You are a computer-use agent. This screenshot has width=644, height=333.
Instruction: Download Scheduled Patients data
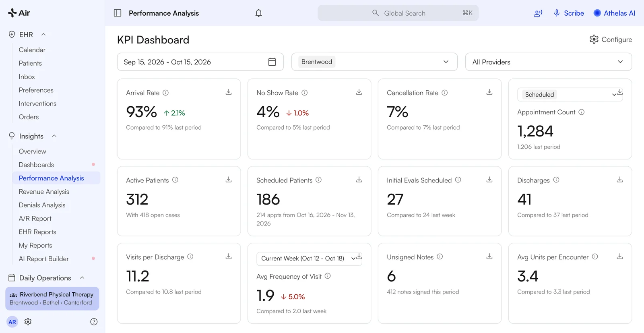pyautogui.click(x=359, y=180)
